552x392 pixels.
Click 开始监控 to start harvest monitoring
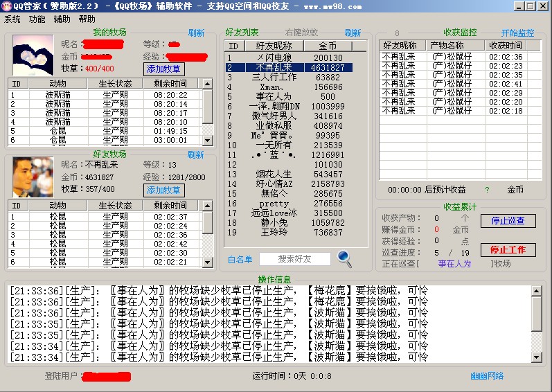[517, 33]
